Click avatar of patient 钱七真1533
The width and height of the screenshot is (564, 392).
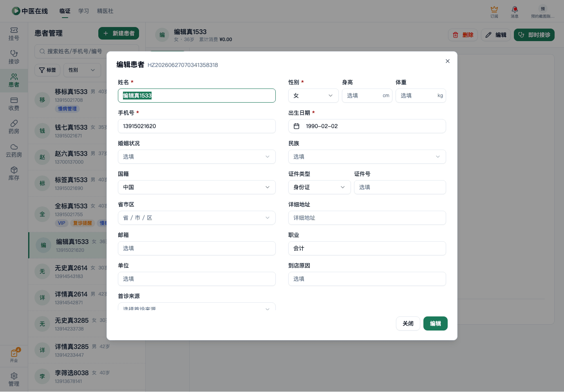[x=42, y=131]
